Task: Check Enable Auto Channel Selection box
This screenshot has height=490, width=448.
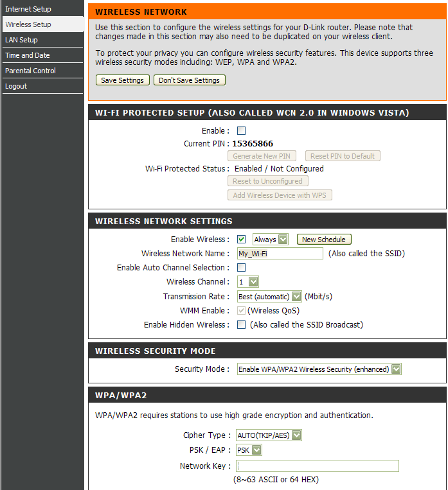Action: coord(241,268)
